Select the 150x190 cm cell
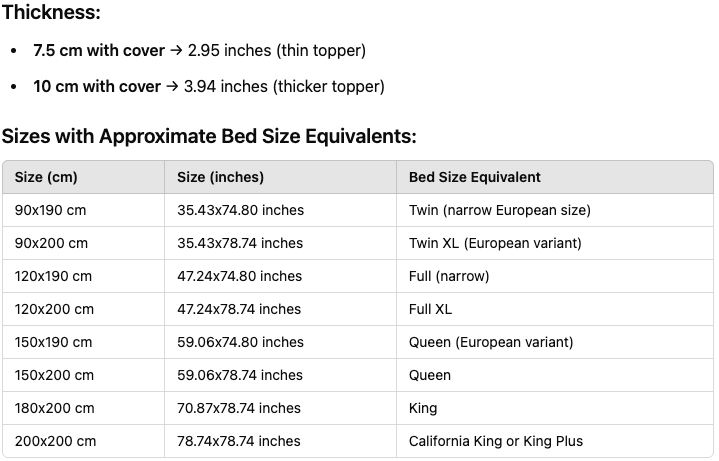Screen dimensions: 719x461 [x=55, y=342]
